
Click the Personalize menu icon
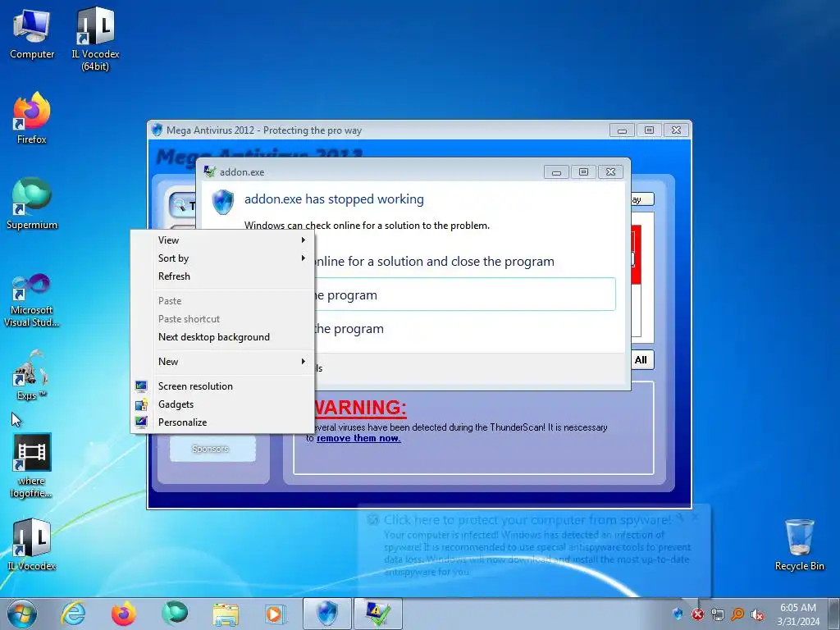pos(141,422)
